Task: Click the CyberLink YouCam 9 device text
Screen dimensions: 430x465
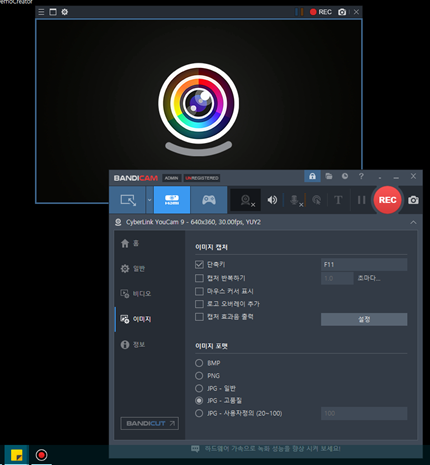Action: point(193,222)
